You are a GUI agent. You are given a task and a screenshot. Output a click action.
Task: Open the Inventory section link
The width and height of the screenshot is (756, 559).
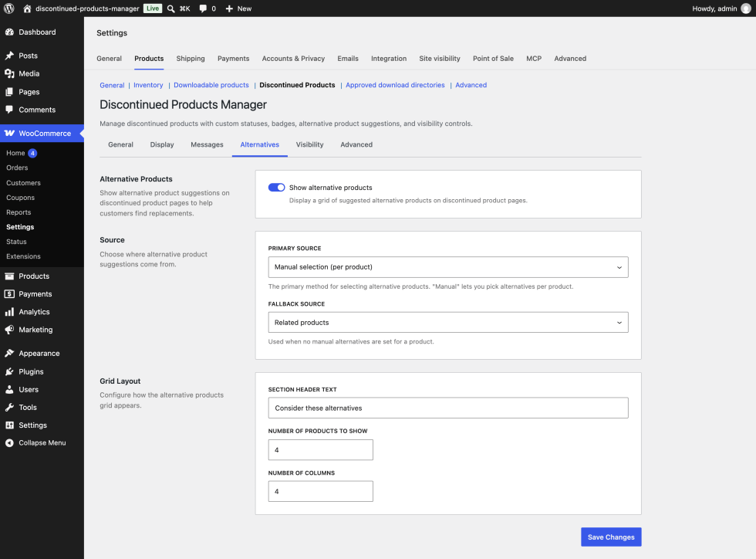tap(148, 85)
